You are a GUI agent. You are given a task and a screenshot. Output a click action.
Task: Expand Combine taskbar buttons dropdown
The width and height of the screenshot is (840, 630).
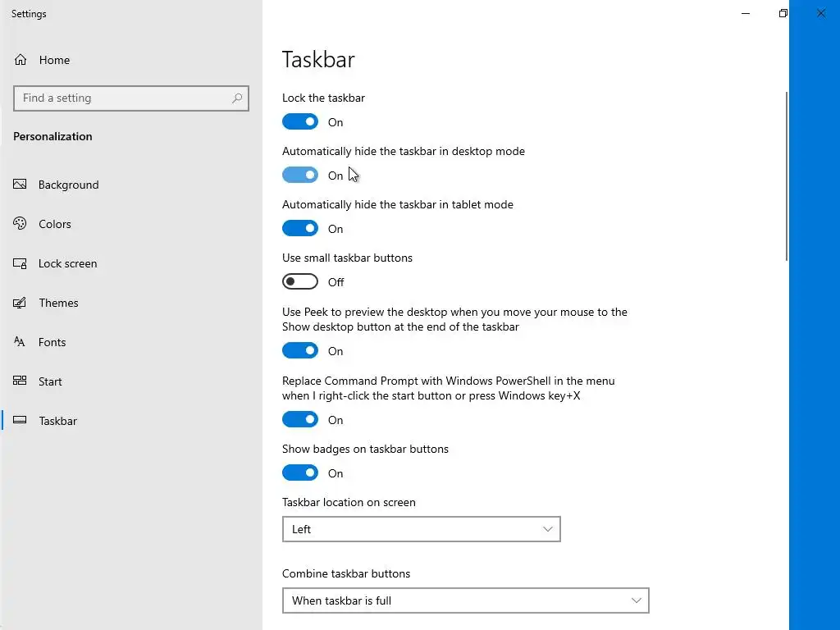[x=465, y=600]
